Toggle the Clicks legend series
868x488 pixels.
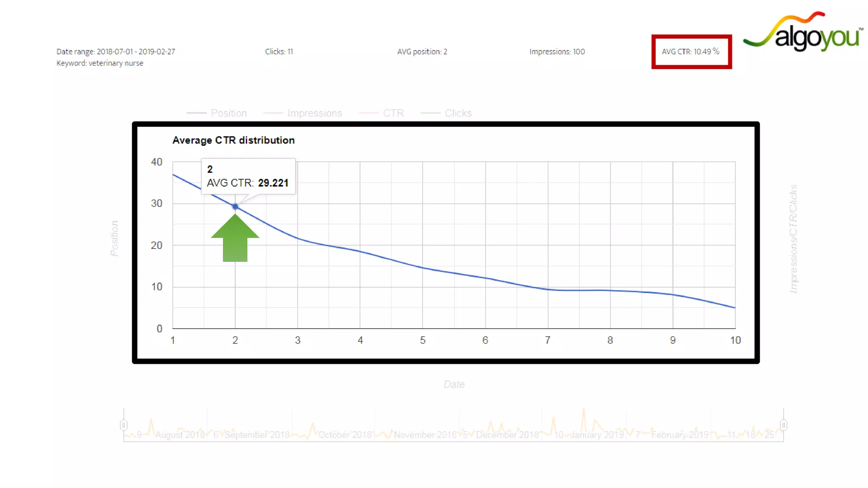[458, 113]
